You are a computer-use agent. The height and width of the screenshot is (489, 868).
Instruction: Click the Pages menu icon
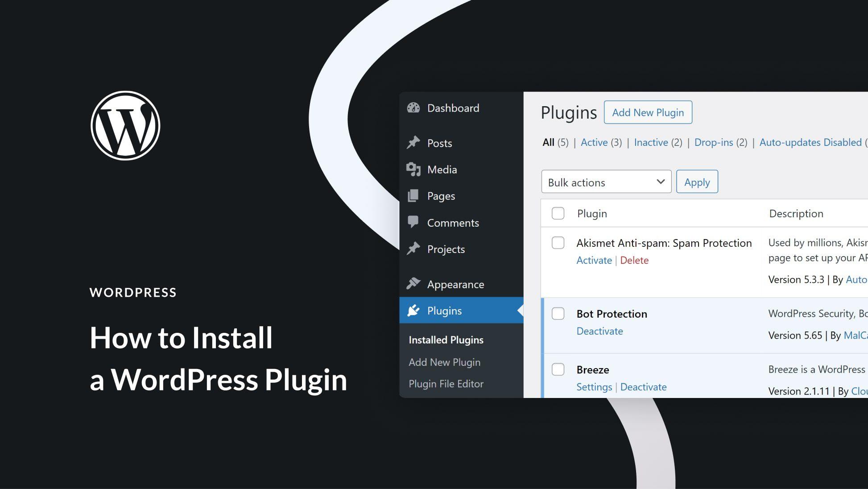(x=413, y=195)
